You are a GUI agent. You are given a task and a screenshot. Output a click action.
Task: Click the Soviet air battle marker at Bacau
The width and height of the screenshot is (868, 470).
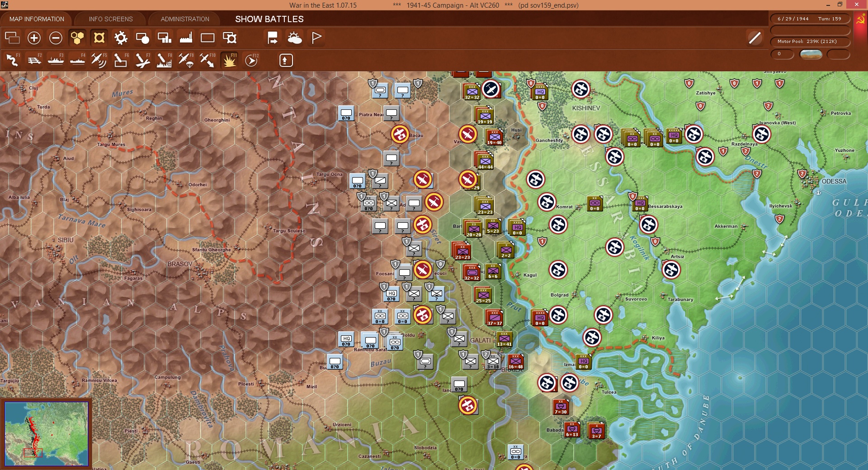point(400,134)
